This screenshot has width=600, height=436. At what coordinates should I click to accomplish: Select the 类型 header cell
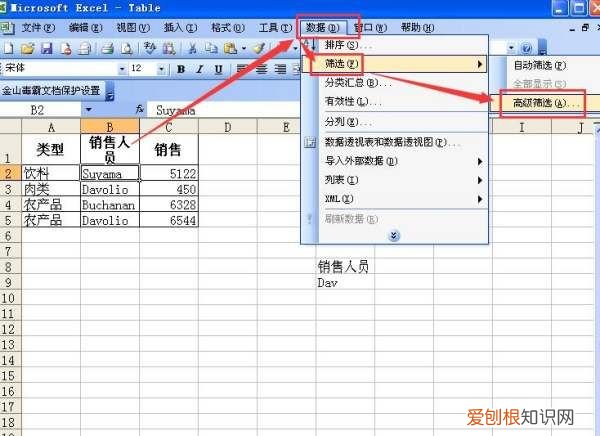51,149
